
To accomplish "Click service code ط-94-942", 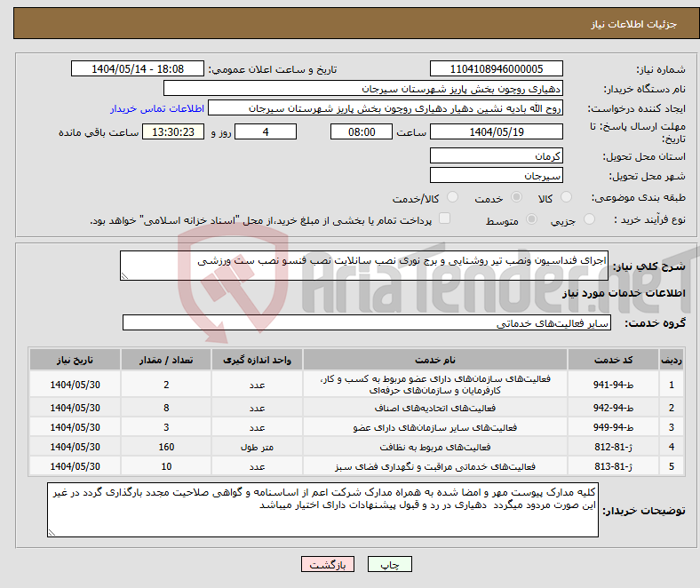I will coord(614,408).
